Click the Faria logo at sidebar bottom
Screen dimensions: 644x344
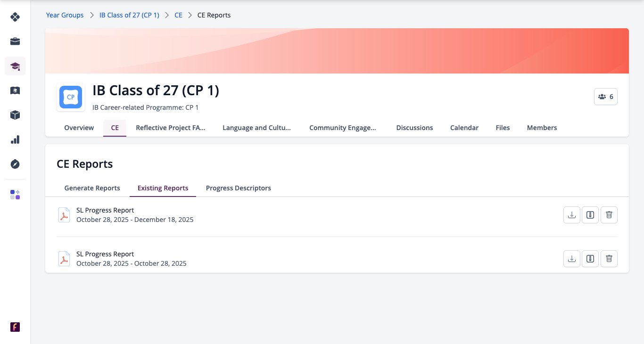click(15, 327)
